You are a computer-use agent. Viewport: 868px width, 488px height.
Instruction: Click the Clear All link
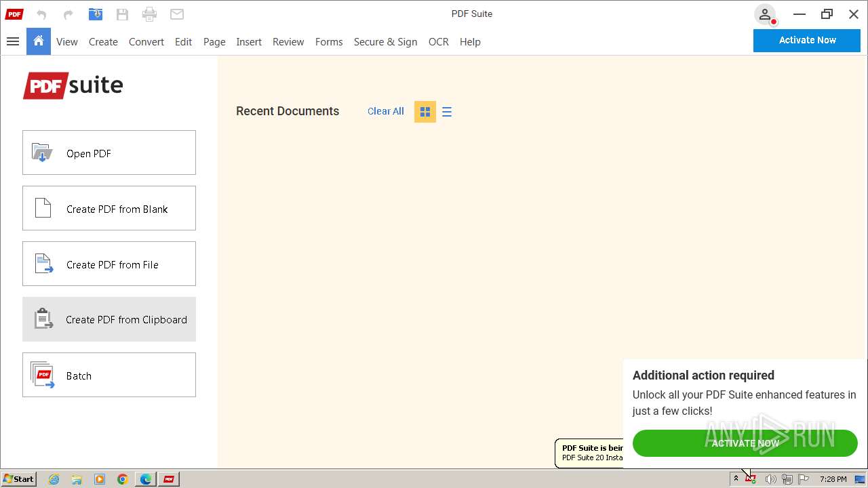386,111
